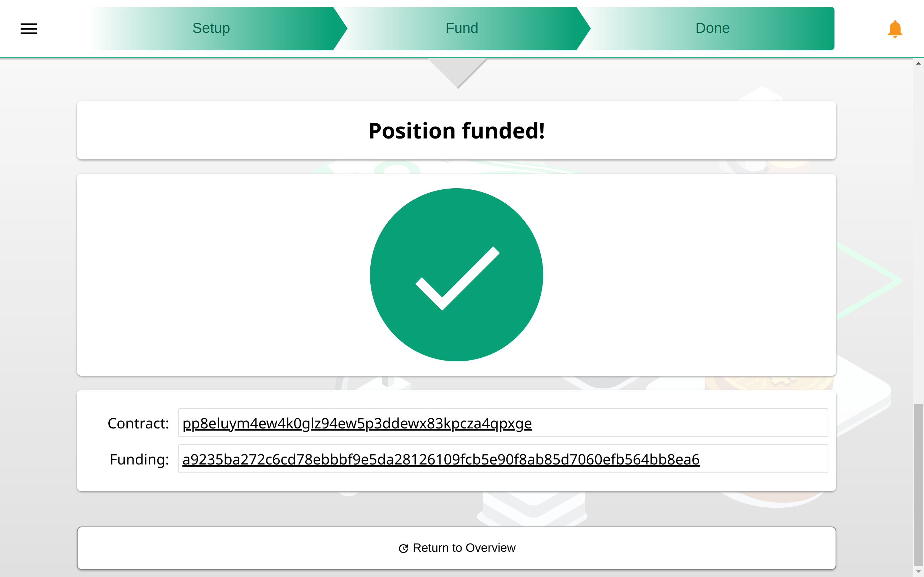Open the contract address link pp8eluym4ew…
924x577 pixels.
click(x=357, y=423)
